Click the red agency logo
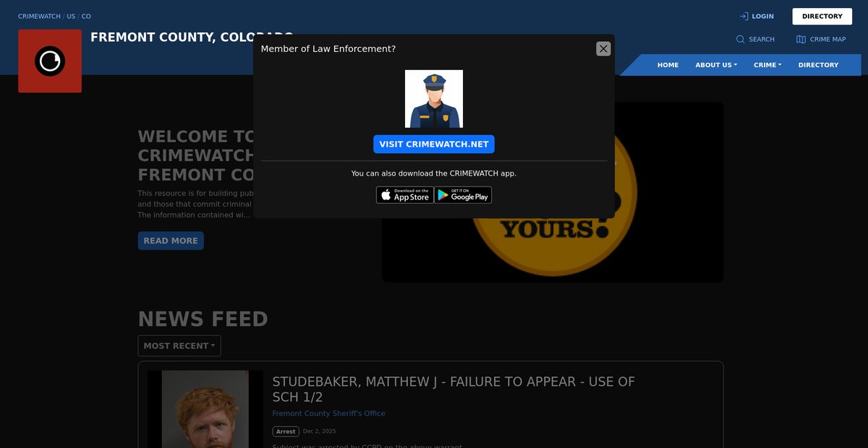Viewport: 868px width, 448px height. click(x=50, y=61)
